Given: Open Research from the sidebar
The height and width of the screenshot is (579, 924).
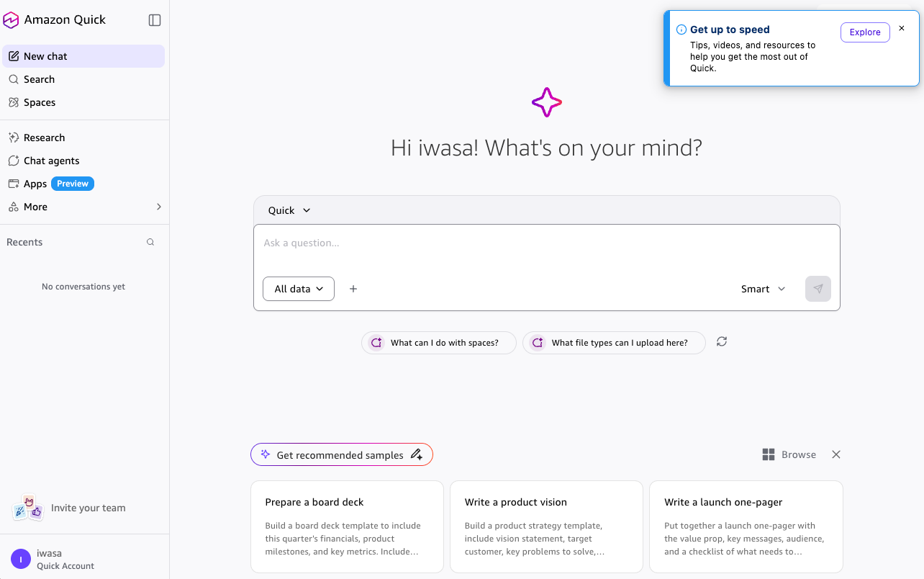Looking at the screenshot, I should 44,138.
